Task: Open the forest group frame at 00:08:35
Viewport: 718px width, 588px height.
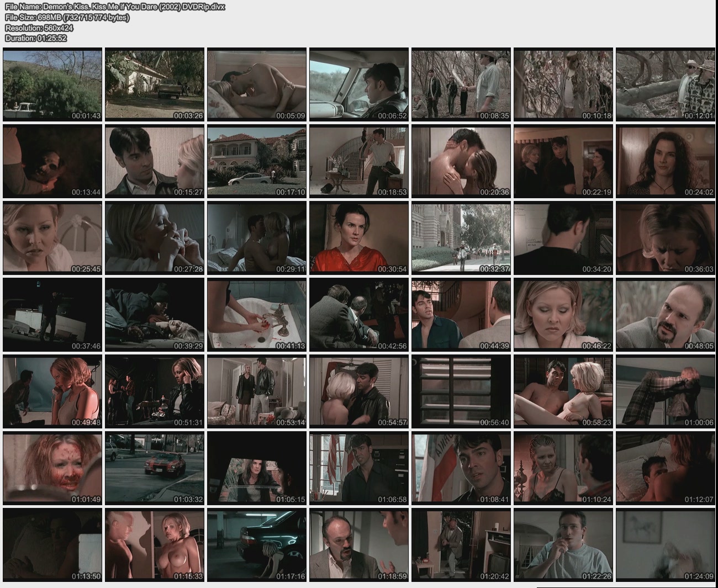Action: tap(461, 84)
